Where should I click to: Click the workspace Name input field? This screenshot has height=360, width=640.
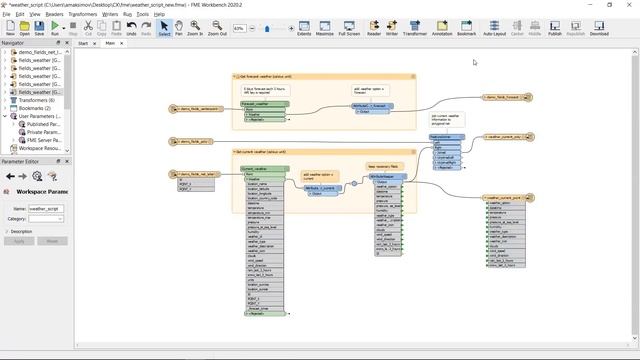point(46,209)
